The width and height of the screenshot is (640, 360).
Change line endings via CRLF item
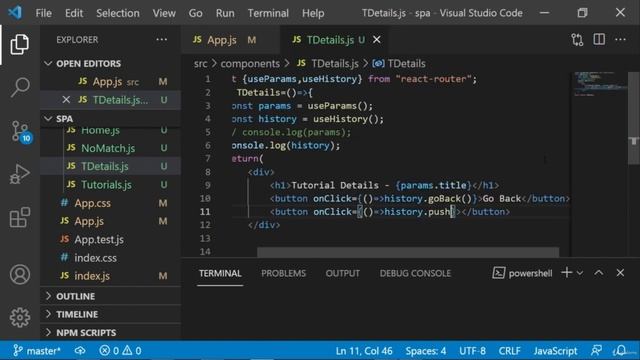pos(509,351)
